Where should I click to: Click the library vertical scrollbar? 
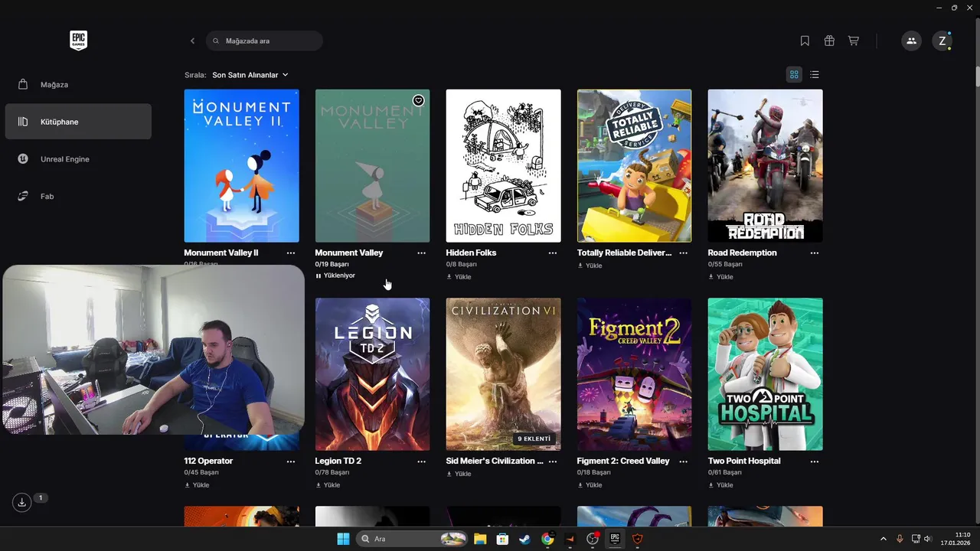tap(977, 77)
